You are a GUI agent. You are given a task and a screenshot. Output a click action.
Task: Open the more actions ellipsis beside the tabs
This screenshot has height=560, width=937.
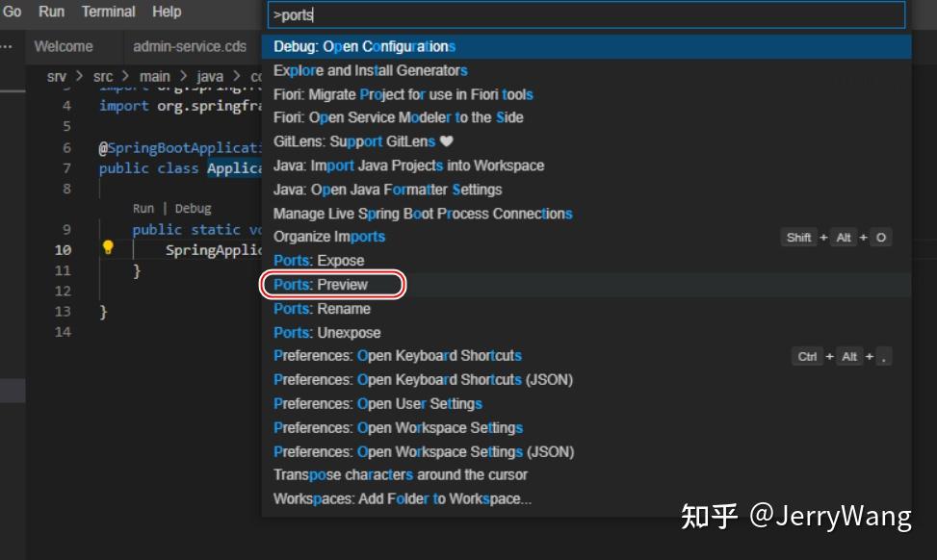pos(7,46)
